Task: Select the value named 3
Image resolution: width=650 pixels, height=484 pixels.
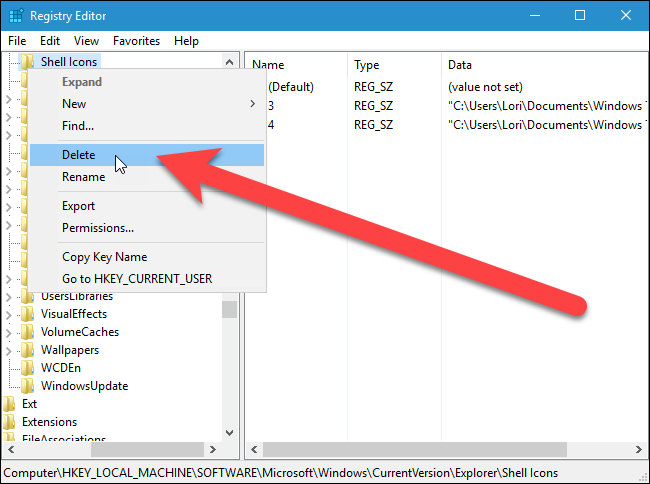Action: click(x=271, y=106)
